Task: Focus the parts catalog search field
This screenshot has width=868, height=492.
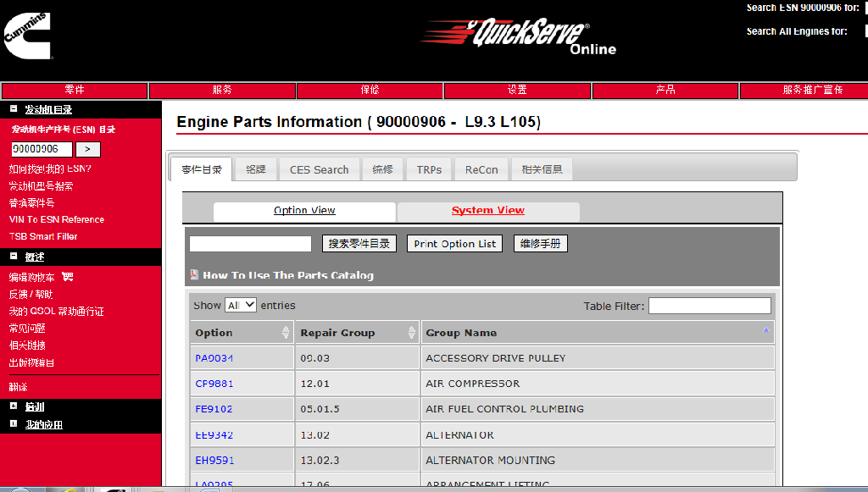Action: (x=250, y=244)
